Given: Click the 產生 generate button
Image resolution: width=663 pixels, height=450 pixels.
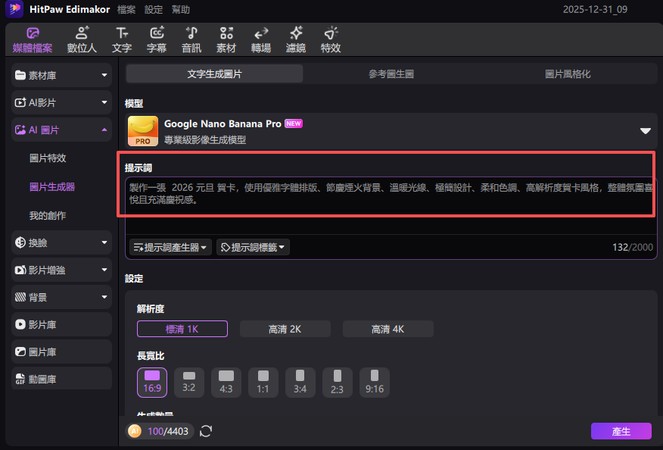Looking at the screenshot, I should 621,431.
